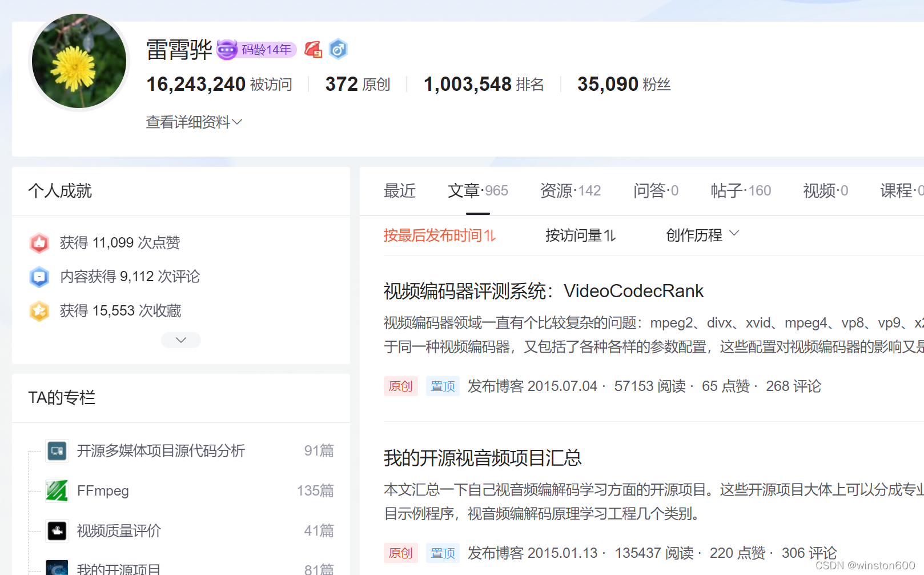The width and height of the screenshot is (924, 575).
Task: Open the 我的开源项目 column
Action: pyautogui.click(x=119, y=568)
